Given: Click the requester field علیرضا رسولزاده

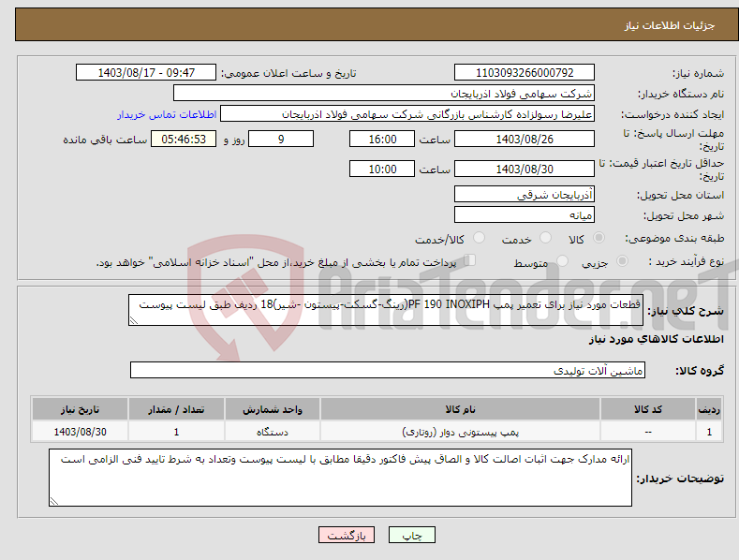Looking at the screenshot, I should tap(407, 114).
